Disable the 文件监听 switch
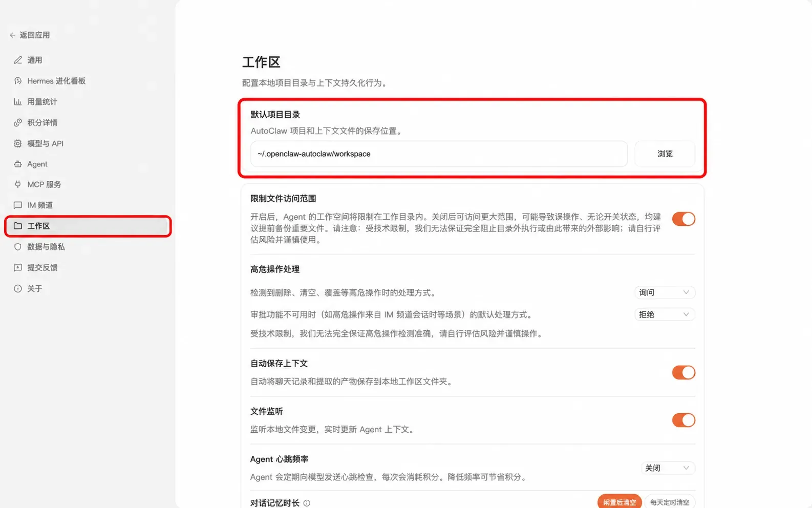The image size is (812, 508). click(x=683, y=420)
